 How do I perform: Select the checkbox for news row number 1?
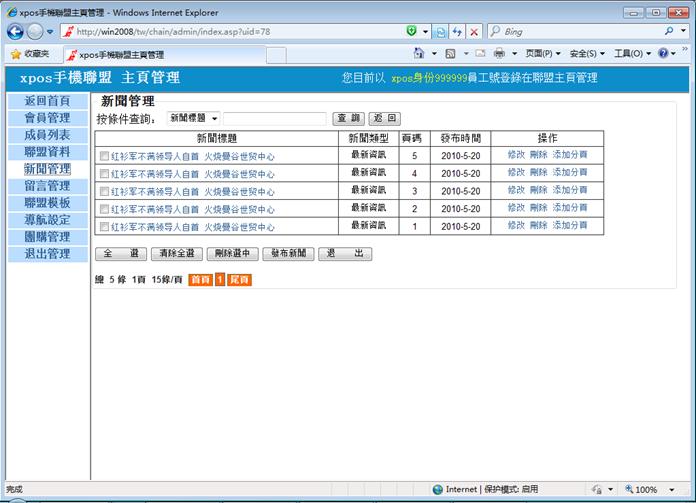pyautogui.click(x=104, y=226)
